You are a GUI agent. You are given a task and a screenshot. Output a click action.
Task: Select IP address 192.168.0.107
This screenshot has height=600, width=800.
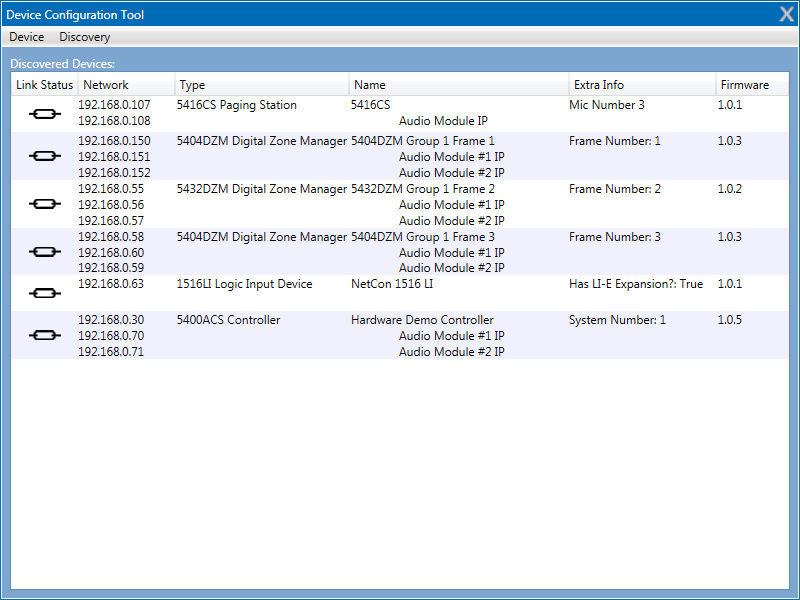pos(114,105)
